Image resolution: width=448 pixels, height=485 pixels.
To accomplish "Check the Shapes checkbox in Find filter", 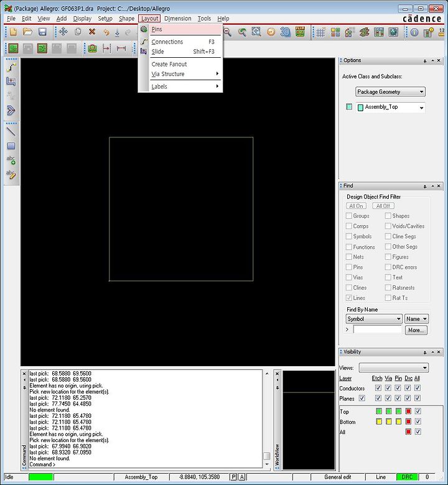I will 388,216.
